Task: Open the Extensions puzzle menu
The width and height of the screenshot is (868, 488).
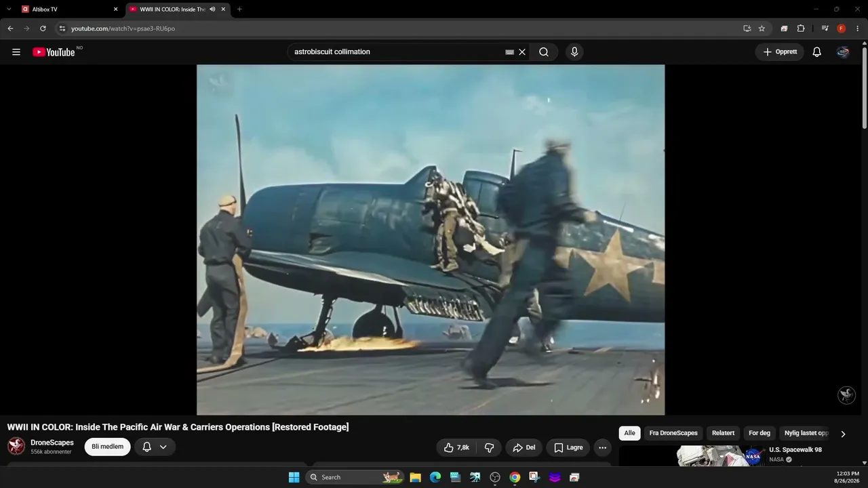Action: pos(801,28)
